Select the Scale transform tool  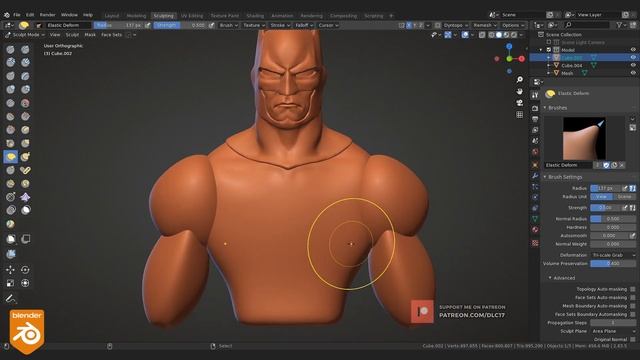[11, 283]
